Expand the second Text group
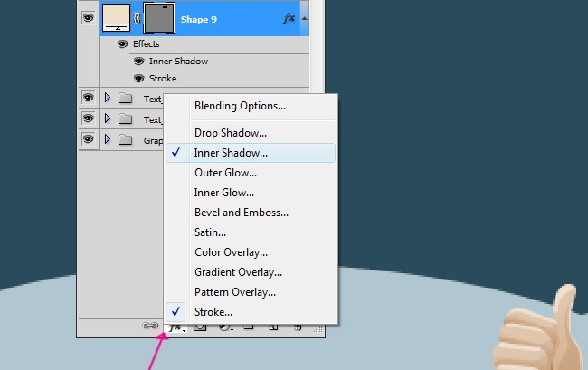This screenshot has width=588, height=370. tap(108, 119)
